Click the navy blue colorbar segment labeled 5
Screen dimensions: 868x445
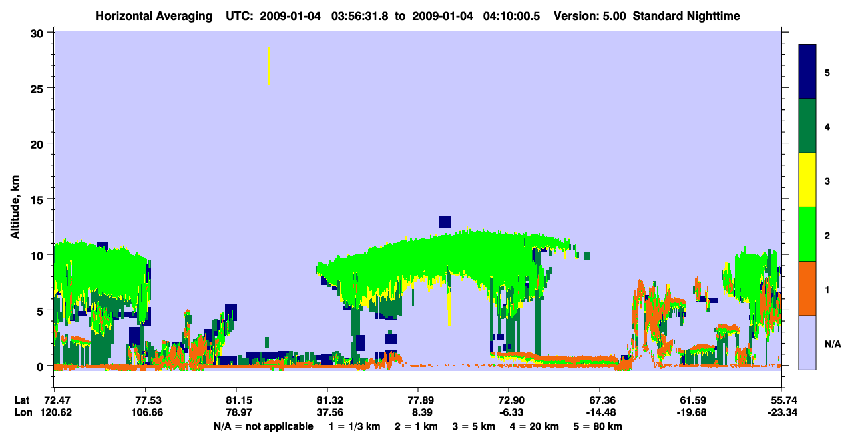pos(807,72)
